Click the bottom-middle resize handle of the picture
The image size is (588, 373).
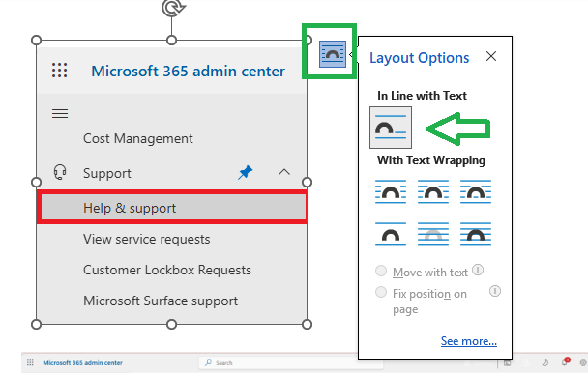tap(172, 325)
